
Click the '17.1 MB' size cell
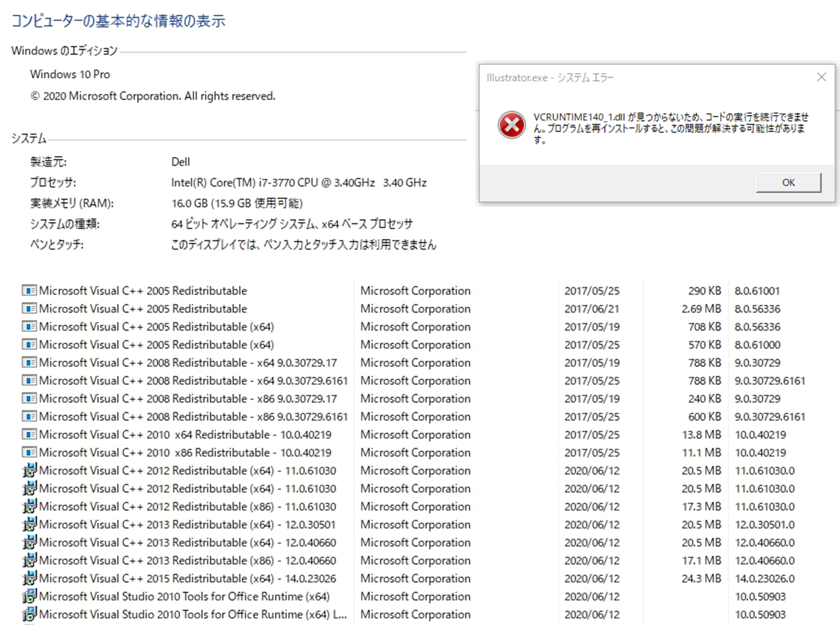[701, 561]
